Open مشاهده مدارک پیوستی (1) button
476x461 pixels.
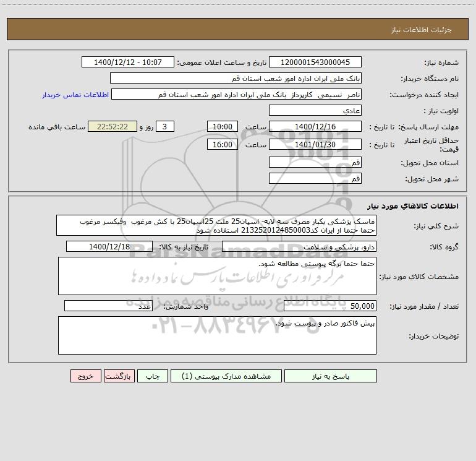[x=226, y=376]
